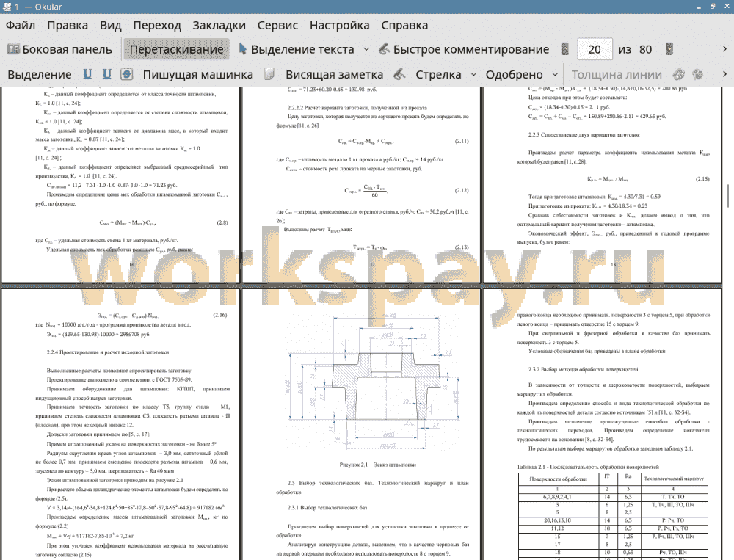Viewport: 734px width, 560px height.
Task: Select the Висящая заметка note tool
Action: tap(334, 74)
